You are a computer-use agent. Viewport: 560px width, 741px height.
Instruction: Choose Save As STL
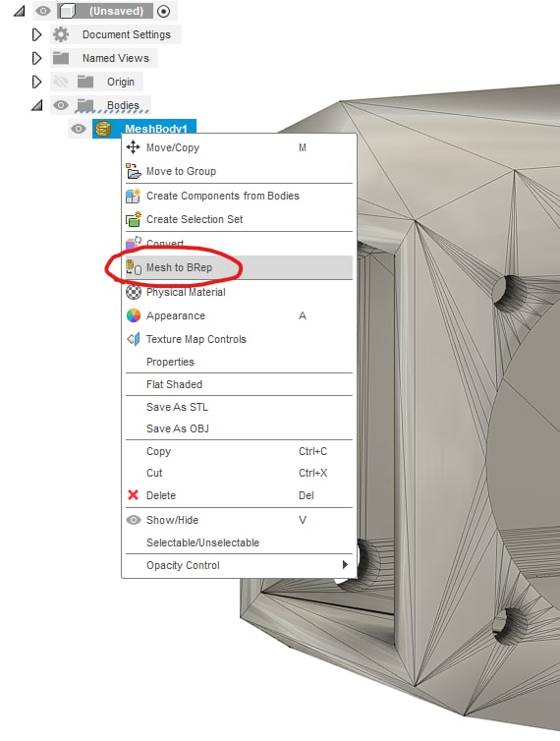[x=239, y=407]
